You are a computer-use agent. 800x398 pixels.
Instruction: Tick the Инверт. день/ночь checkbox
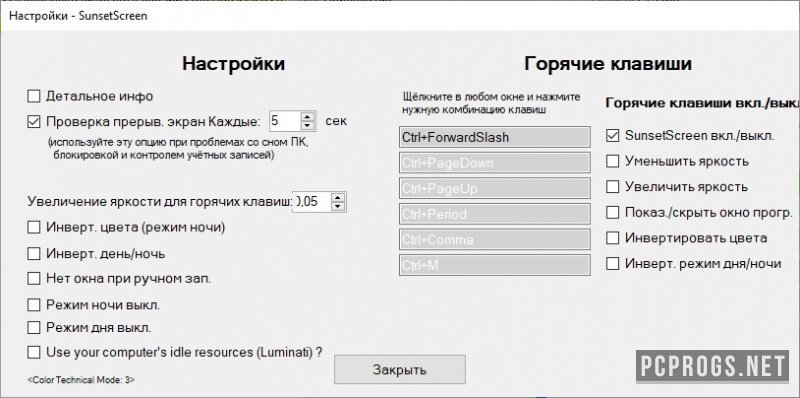tap(34, 253)
